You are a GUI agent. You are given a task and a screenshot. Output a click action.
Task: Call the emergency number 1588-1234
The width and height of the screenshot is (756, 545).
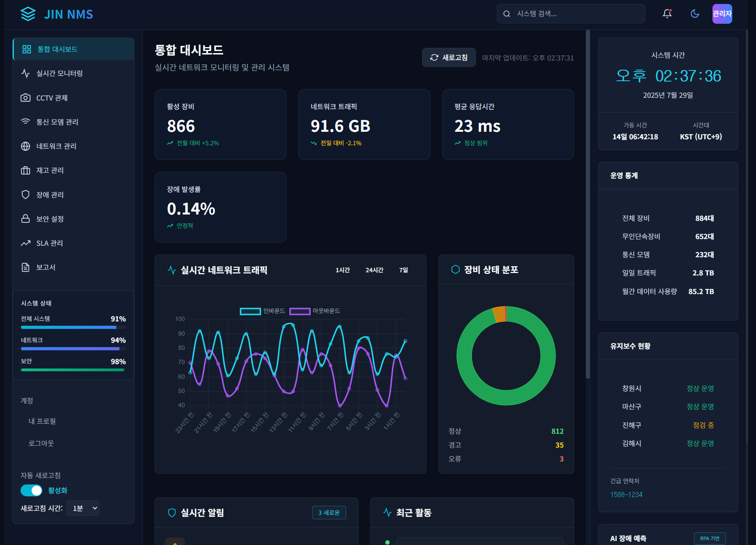[x=627, y=494]
